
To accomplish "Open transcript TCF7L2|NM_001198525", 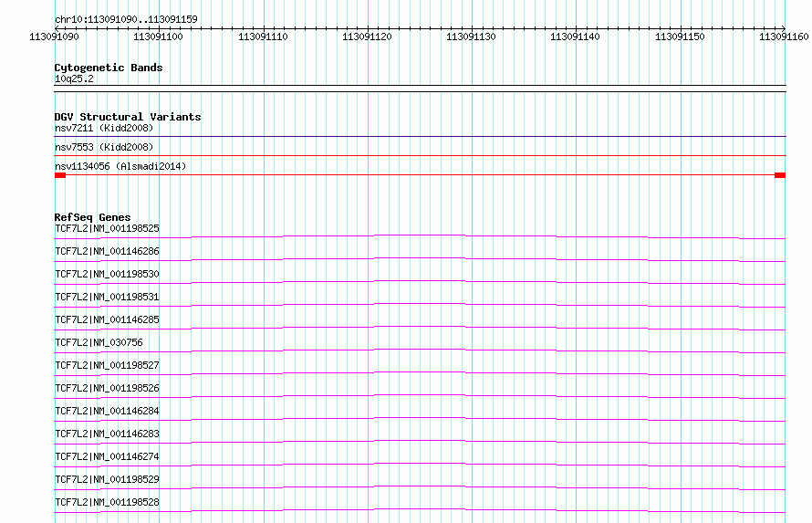I will click(x=107, y=228).
